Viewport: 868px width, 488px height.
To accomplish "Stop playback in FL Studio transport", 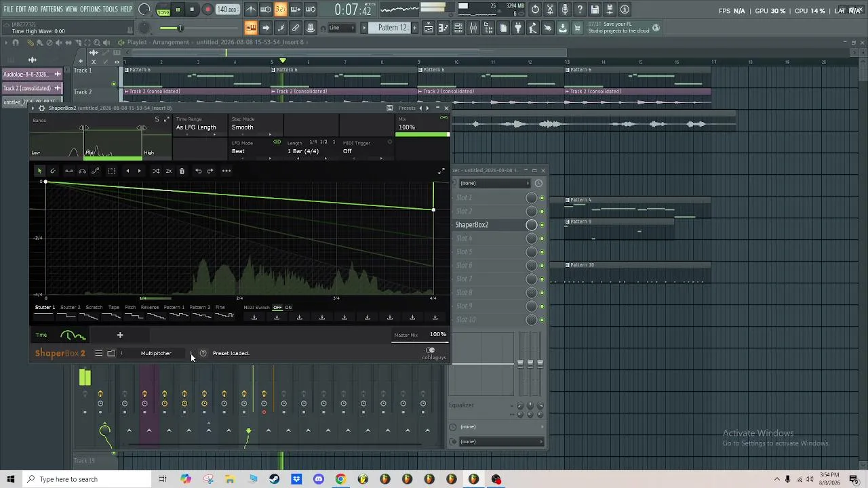I will point(193,9).
